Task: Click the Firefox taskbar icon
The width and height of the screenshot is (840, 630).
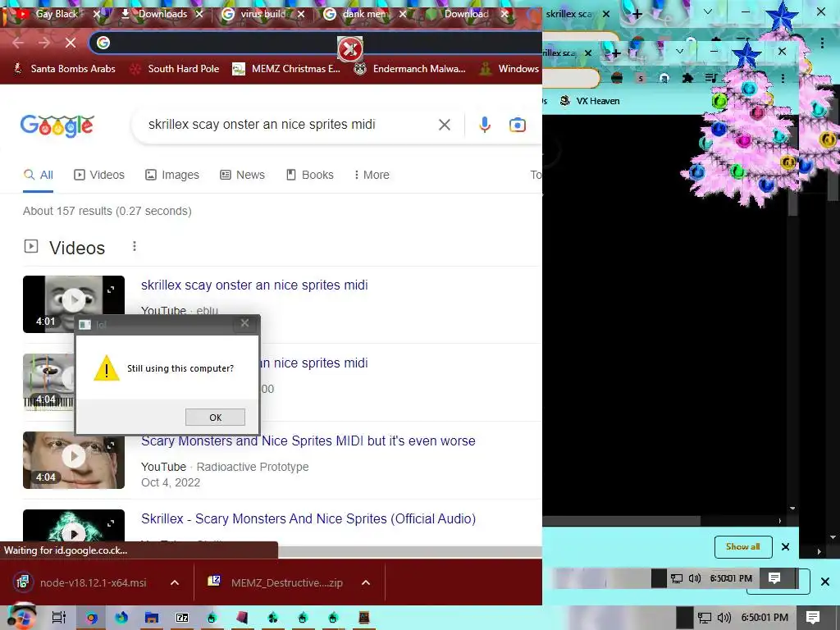Action: point(121,618)
